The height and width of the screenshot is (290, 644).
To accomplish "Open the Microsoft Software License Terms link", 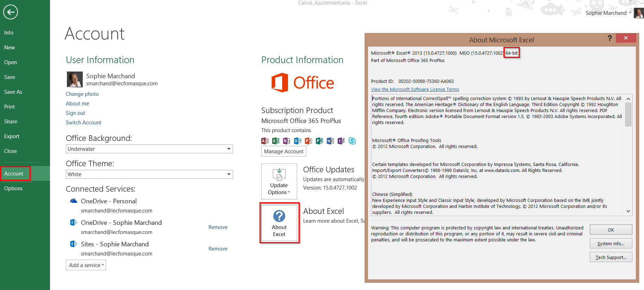I will 415,90.
